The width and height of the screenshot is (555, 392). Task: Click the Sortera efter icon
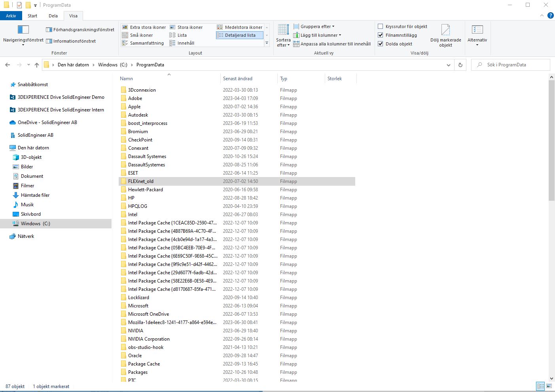tap(283, 30)
